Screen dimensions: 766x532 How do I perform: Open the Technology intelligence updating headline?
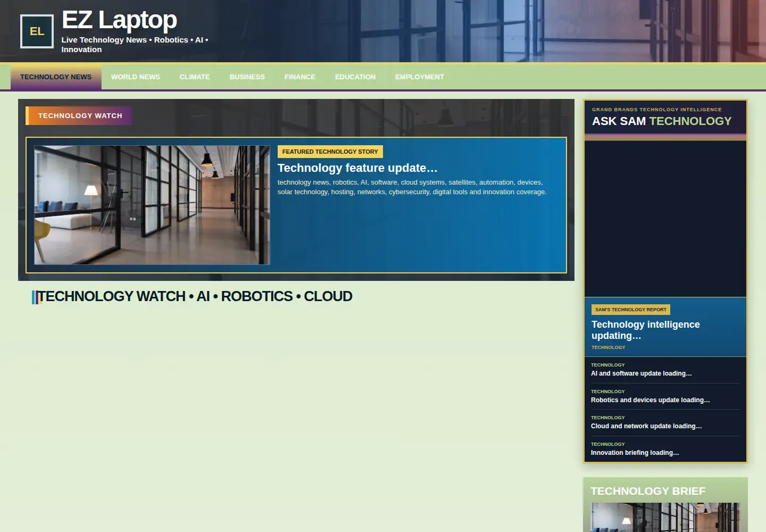click(645, 330)
